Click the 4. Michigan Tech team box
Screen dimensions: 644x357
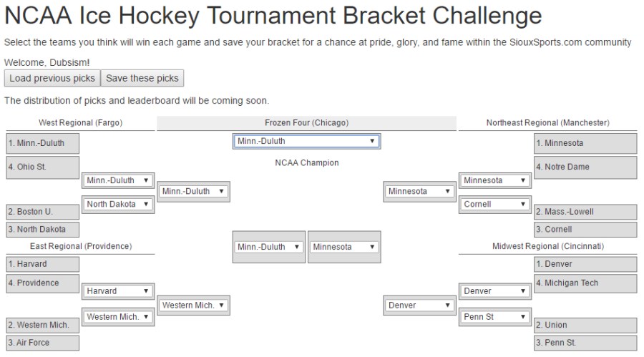pos(585,283)
